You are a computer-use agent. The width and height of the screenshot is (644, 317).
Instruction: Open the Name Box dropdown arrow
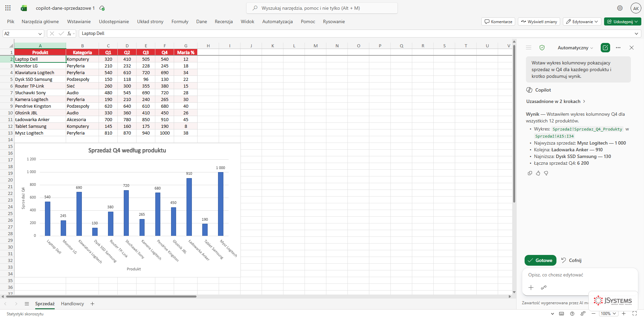[x=40, y=34]
